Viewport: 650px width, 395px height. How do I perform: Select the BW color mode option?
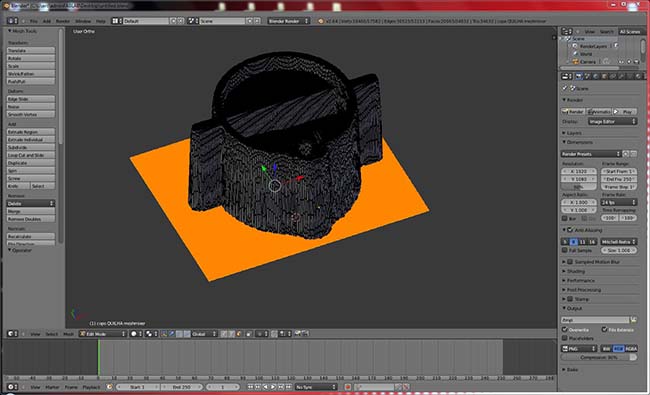coord(606,349)
